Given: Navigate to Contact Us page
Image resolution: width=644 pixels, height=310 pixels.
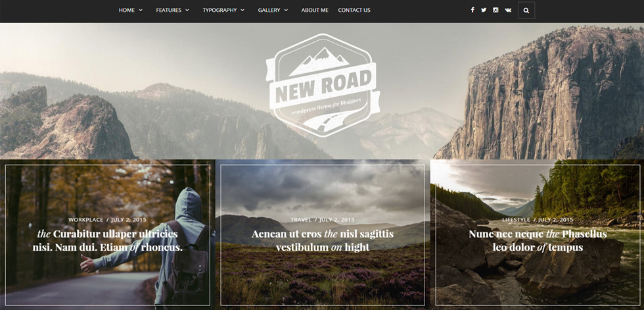Looking at the screenshot, I should point(354,11).
